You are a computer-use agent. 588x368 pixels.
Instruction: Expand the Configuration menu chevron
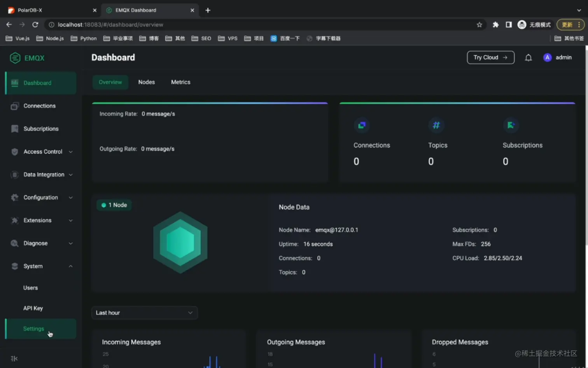click(71, 198)
